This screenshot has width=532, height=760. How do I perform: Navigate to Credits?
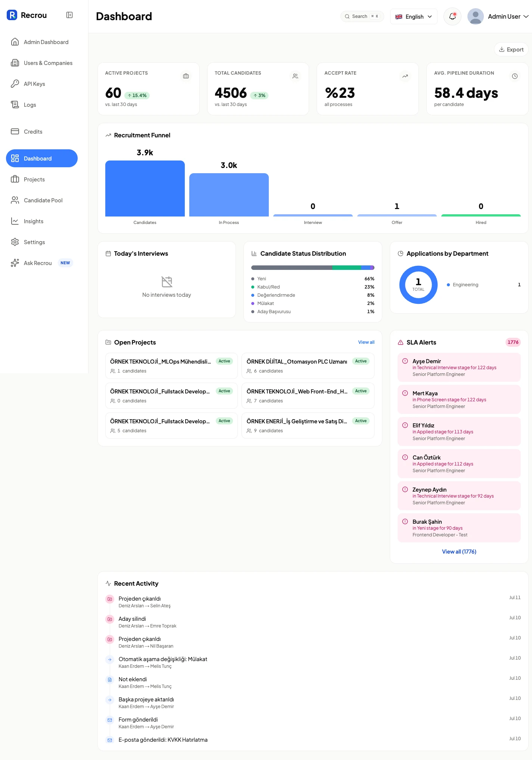[x=42, y=131]
